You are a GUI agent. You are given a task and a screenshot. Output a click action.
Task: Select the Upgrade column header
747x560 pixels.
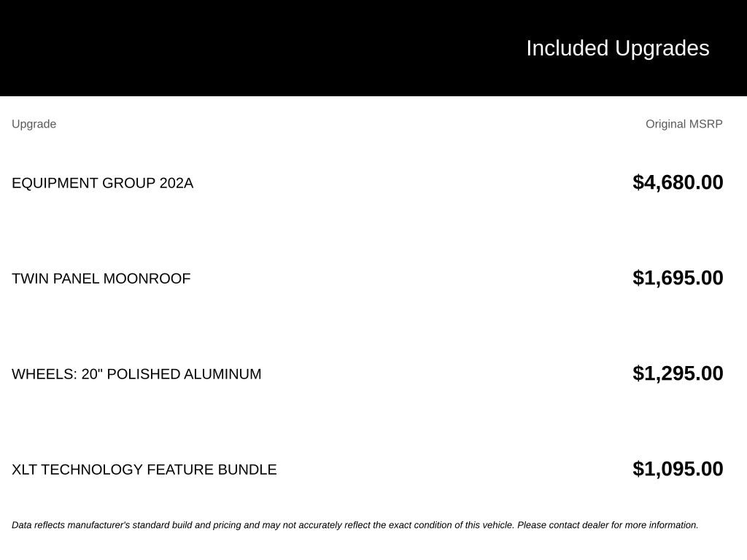(x=34, y=124)
